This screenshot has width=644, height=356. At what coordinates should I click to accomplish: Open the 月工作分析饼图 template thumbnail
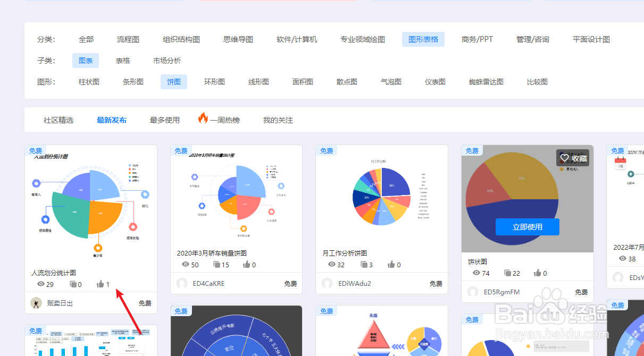coord(381,196)
